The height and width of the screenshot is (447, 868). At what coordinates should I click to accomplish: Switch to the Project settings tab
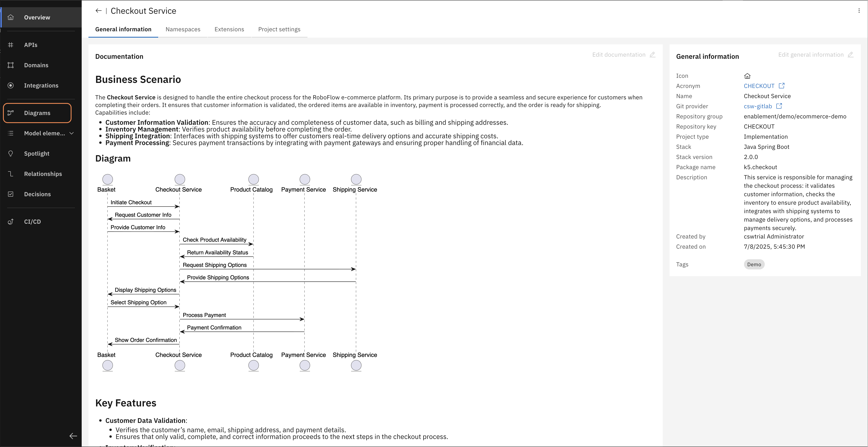[279, 29]
